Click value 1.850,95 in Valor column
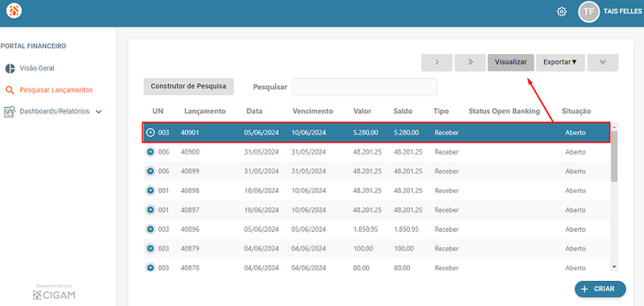 (365, 229)
